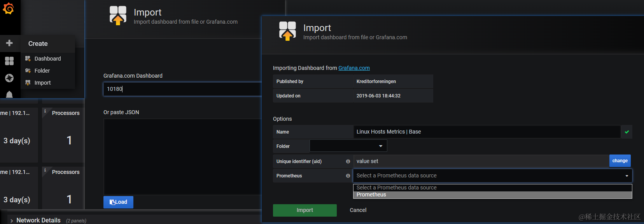Open the Grafana.com link in import dialog
This screenshot has width=644, height=224.
tap(354, 68)
